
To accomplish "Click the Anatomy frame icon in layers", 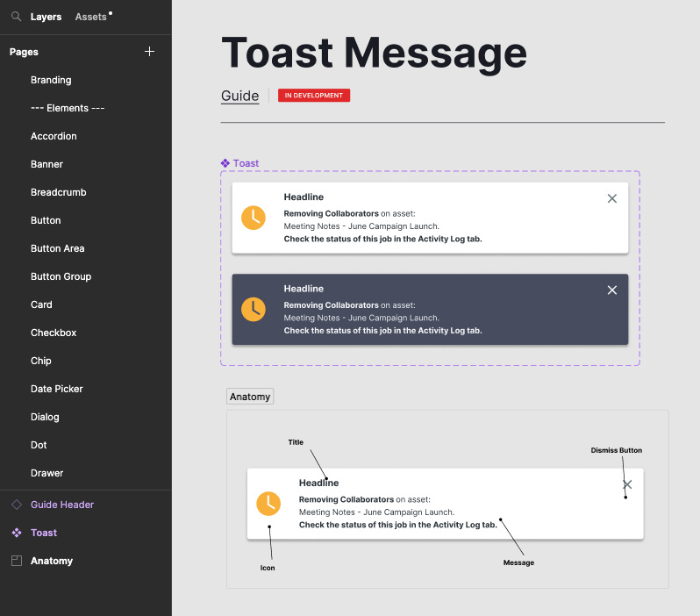I will [17, 561].
